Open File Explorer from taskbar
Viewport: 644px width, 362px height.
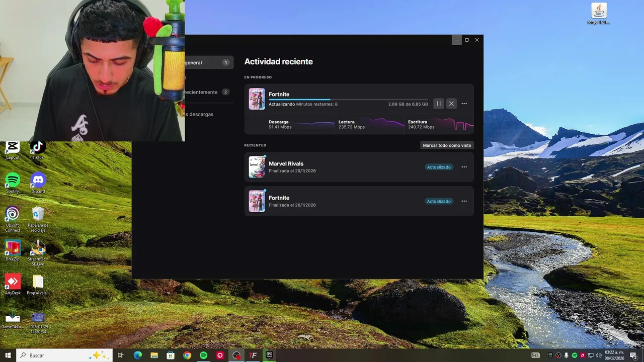[154, 355]
